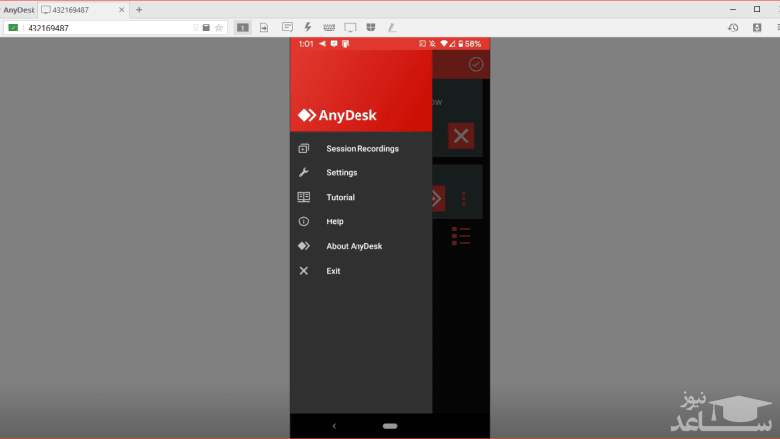Open Session Recordings in the drawer
This screenshot has height=439, width=780.
pyautogui.click(x=362, y=149)
